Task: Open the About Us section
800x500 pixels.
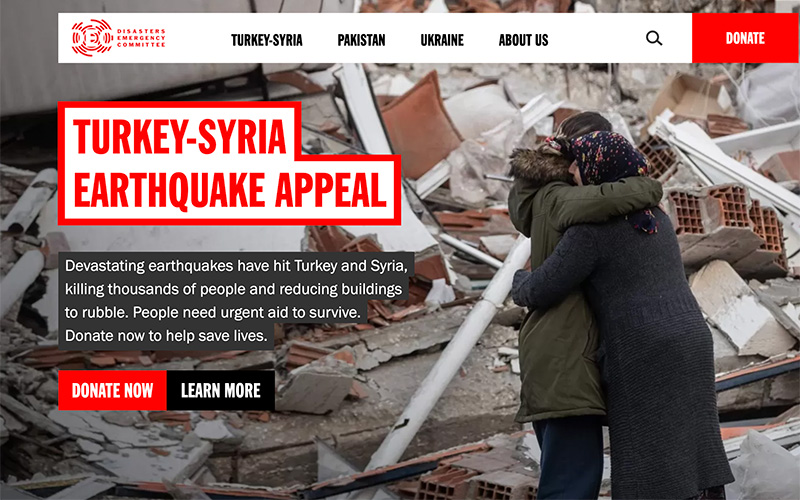Action: (x=523, y=40)
